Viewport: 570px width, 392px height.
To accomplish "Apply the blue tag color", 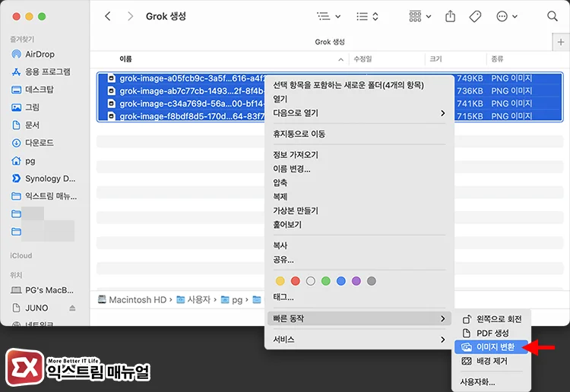I will [x=341, y=281].
